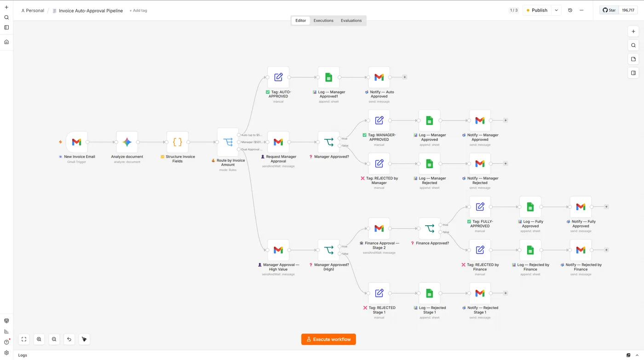Select the Log — Rejected Stage 1 node
This screenshot has width=644, height=360.
point(430,293)
